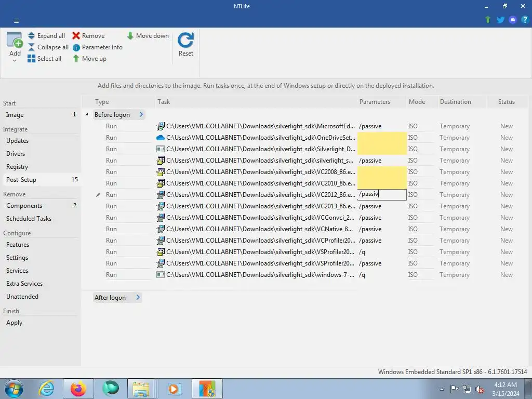
Task: Click Move down green arrow
Action: point(148,36)
